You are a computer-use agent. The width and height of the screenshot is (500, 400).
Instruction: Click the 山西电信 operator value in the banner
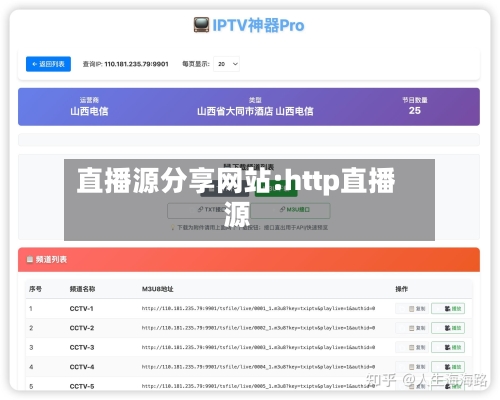pyautogui.click(x=89, y=111)
